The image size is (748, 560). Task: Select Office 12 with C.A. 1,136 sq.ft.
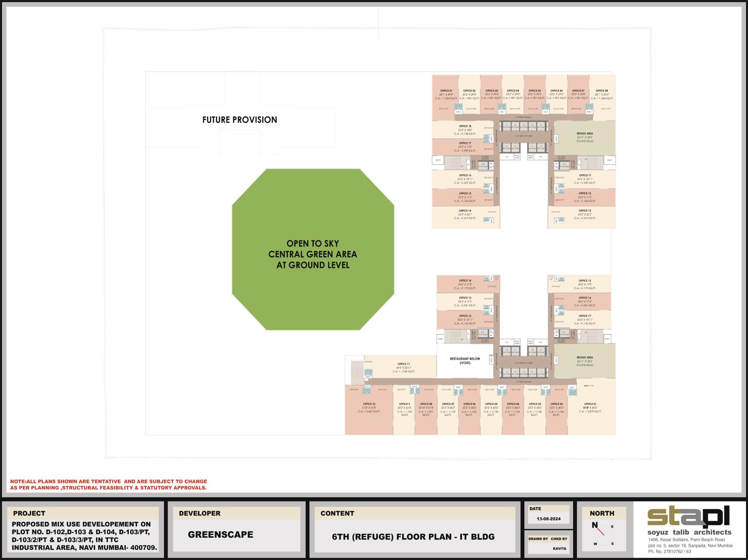(465, 320)
